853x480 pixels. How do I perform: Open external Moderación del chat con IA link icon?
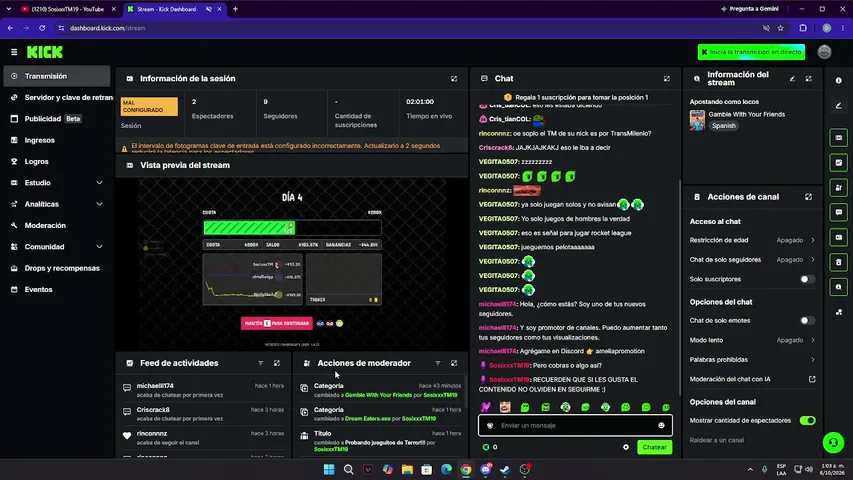coord(812,379)
